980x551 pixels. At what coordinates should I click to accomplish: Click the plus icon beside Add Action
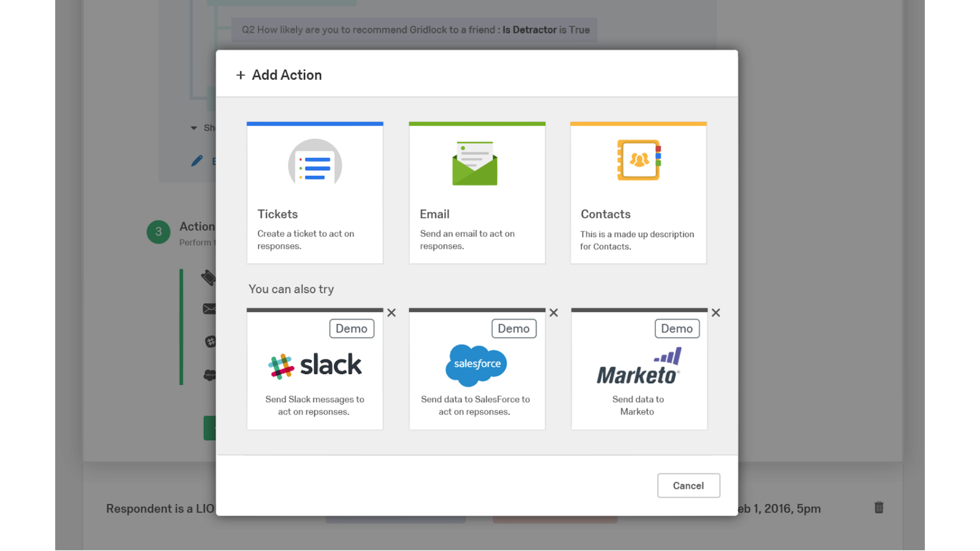pos(241,75)
